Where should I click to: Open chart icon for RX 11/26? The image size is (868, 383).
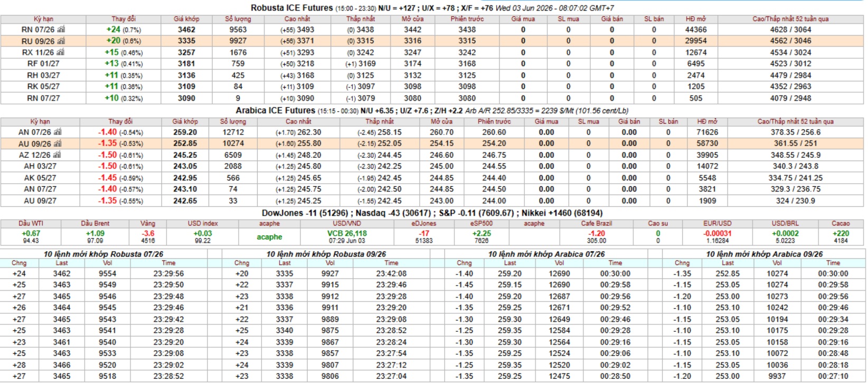[x=60, y=52]
